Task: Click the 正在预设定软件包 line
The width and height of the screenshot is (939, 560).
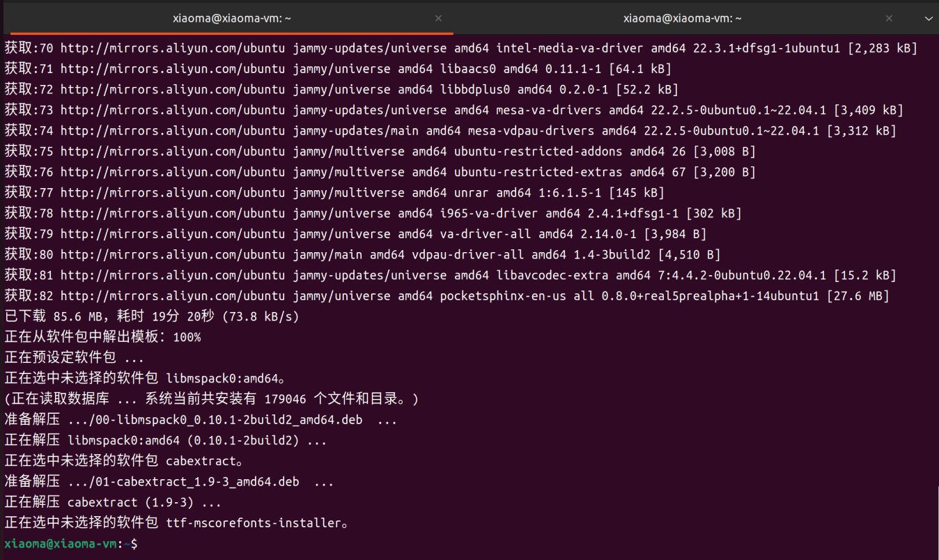Action: (75, 358)
